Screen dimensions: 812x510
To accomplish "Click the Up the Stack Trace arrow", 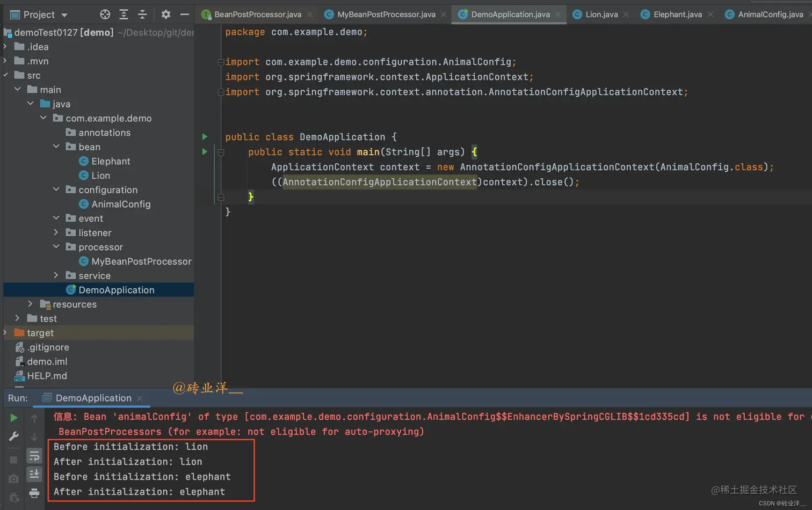I will (x=34, y=418).
